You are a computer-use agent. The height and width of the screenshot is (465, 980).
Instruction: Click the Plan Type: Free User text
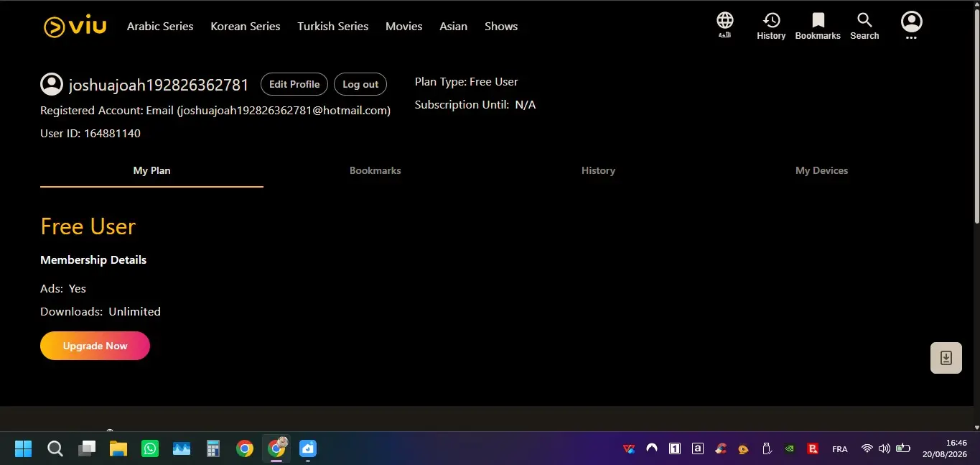[467, 82]
